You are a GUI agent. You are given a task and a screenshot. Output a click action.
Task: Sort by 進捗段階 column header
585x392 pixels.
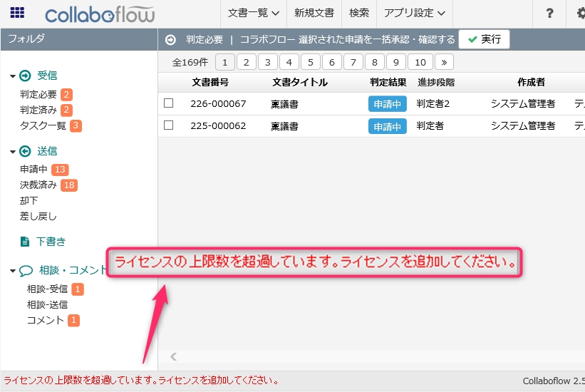pos(436,82)
